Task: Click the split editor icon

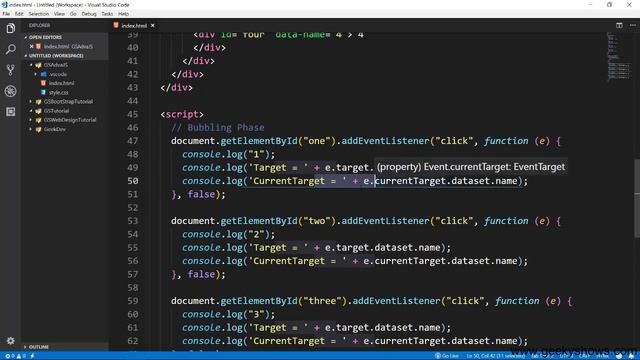Action: (x=619, y=25)
